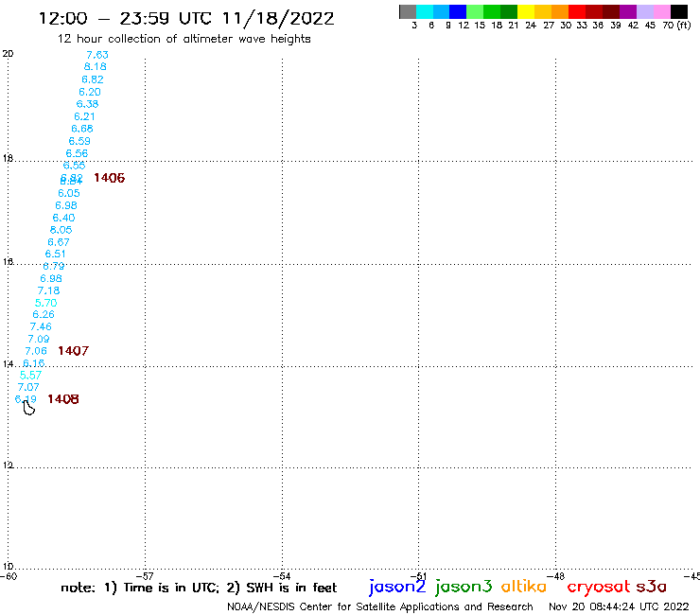
Task: Pick the lavender legend color swatch
Action: pos(645,11)
